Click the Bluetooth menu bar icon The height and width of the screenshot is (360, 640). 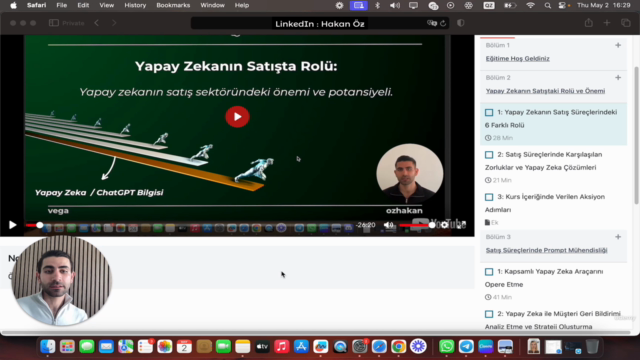377,5
